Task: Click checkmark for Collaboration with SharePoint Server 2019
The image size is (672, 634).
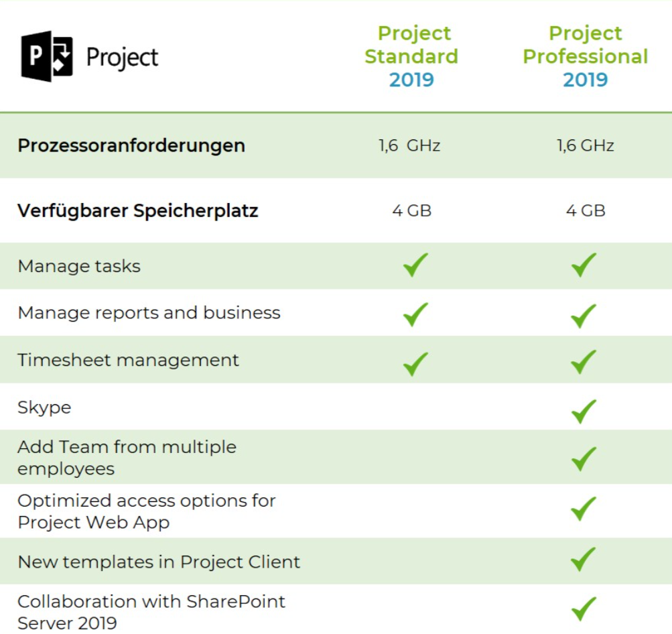Action: point(584,609)
